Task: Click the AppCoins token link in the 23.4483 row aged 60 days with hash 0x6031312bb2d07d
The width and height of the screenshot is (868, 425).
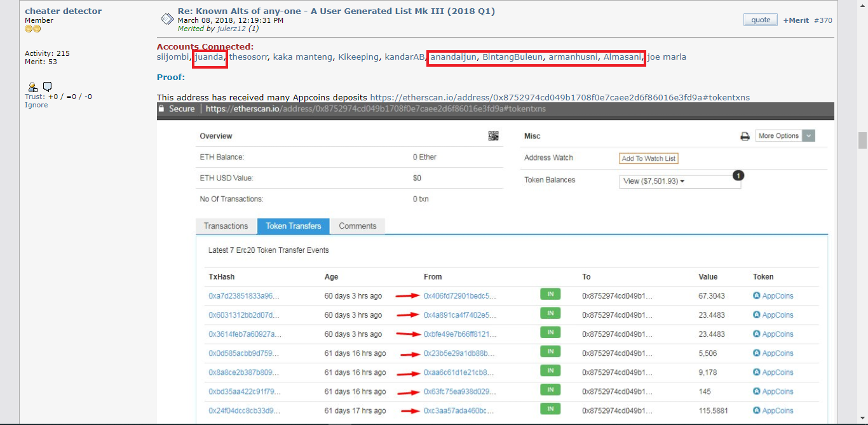Action: (x=778, y=315)
